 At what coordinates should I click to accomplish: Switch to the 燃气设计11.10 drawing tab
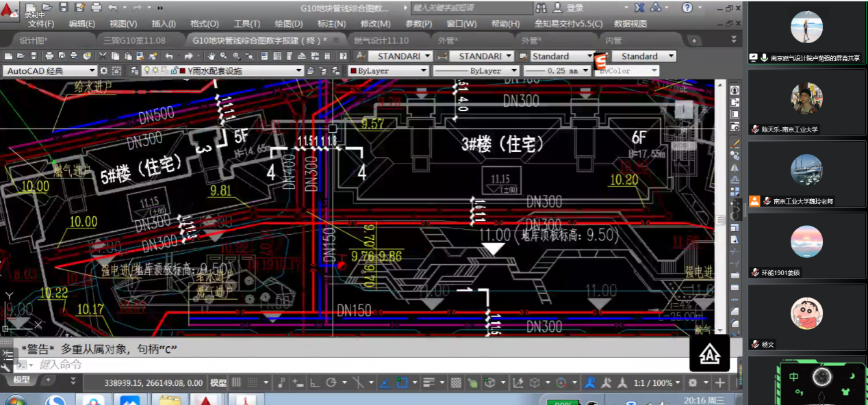pyautogui.click(x=381, y=40)
